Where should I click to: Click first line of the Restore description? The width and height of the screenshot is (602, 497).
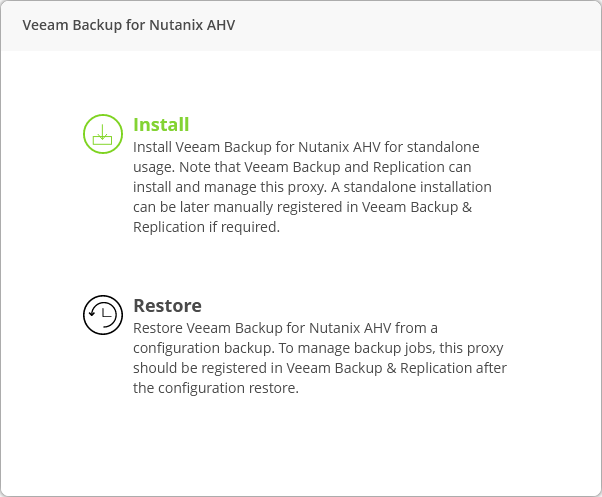click(x=285, y=327)
